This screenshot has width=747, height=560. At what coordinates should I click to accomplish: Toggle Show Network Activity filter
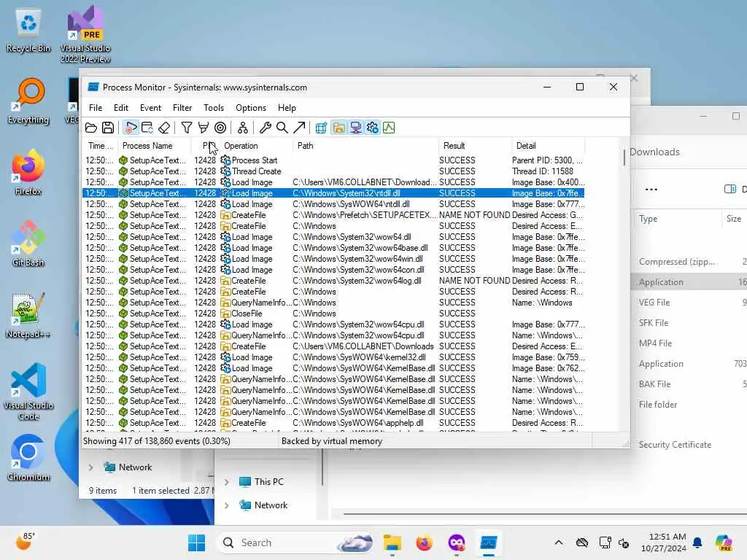pyautogui.click(x=356, y=128)
